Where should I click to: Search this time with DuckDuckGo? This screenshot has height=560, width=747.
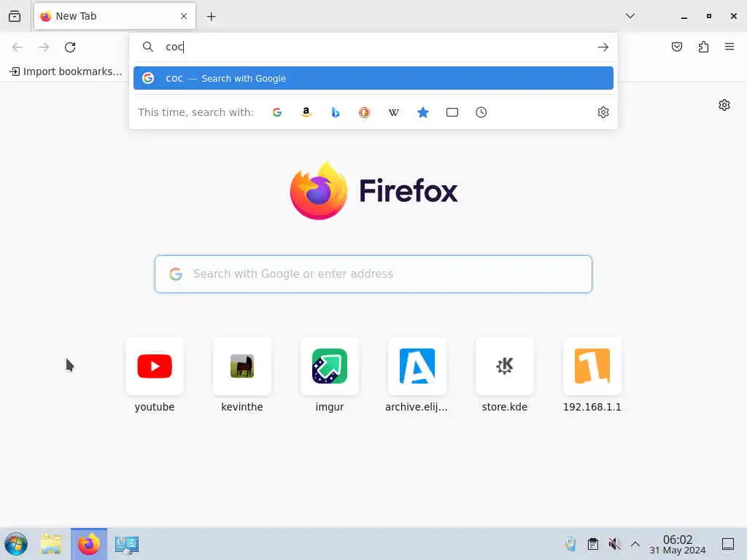click(x=365, y=112)
